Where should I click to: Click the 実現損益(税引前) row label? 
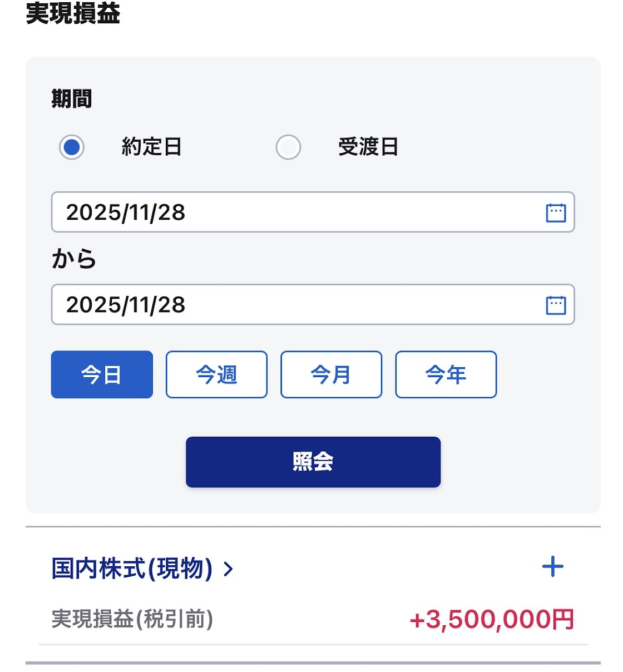coord(132,619)
